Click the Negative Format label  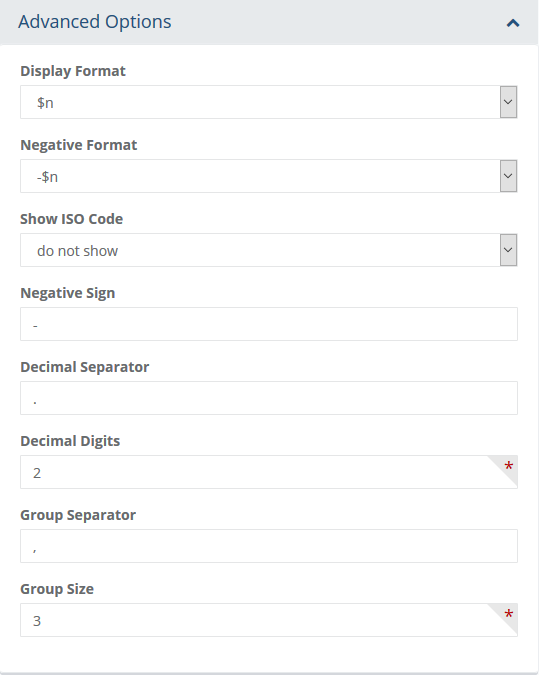coord(79,145)
